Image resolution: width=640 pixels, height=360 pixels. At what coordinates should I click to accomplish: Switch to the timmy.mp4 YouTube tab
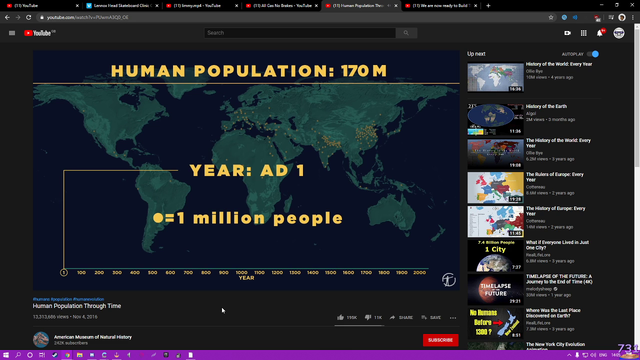click(201, 6)
